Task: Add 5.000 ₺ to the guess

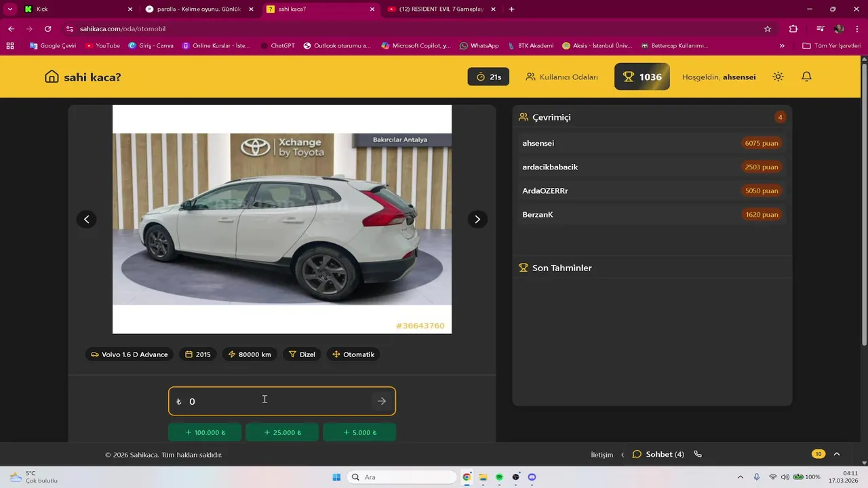Action: 359,432
